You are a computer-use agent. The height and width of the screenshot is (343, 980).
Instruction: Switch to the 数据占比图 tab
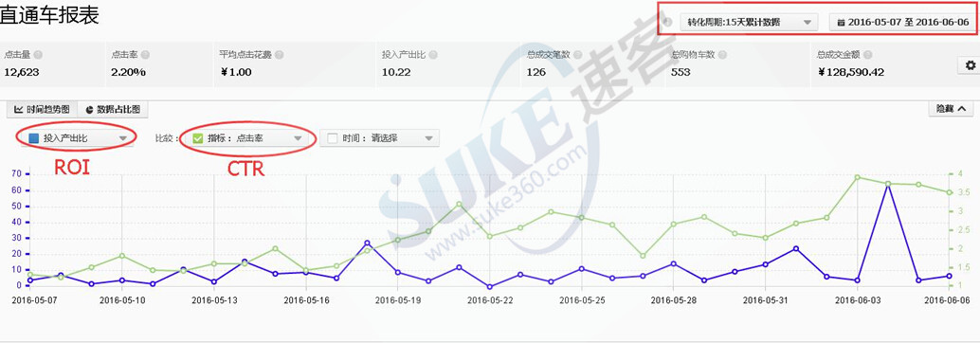(113, 109)
